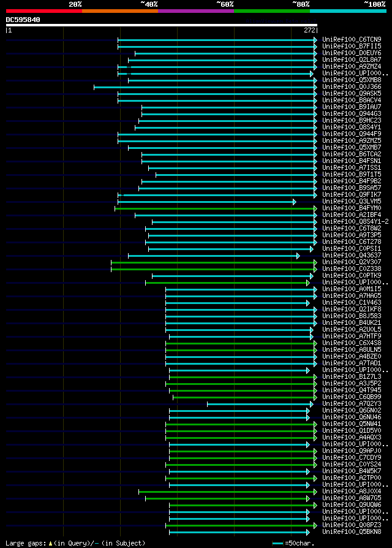Image resolution: width=392 pixels, height=548 pixels.
Task: Click the cyan ~100% identity legend segment
Action: pos(348,11)
